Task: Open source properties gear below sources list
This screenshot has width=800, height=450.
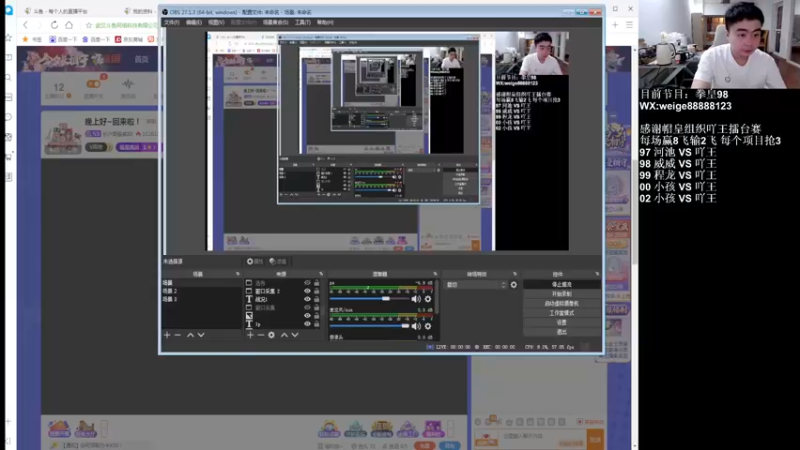Action: coord(271,335)
